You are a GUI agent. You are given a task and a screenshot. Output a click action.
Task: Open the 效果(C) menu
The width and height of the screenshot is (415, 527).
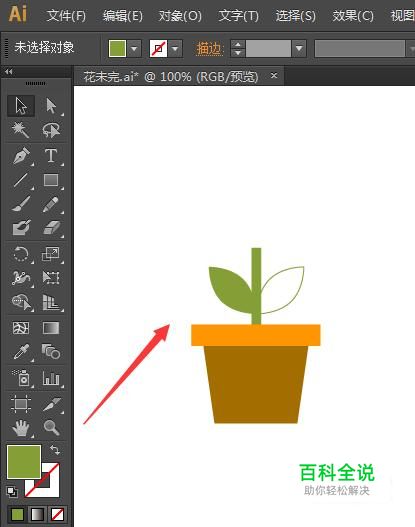(353, 15)
